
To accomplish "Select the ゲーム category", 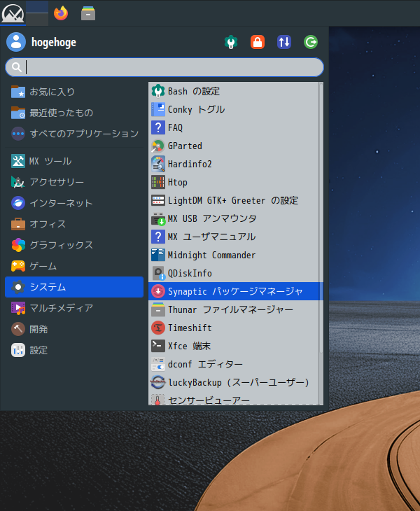I will pyautogui.click(x=74, y=266).
